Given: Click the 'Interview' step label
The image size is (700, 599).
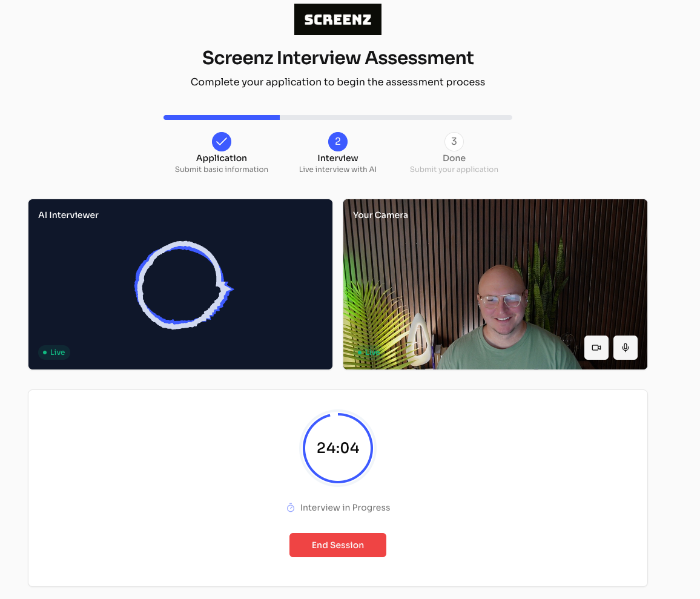Looking at the screenshot, I should (337, 158).
